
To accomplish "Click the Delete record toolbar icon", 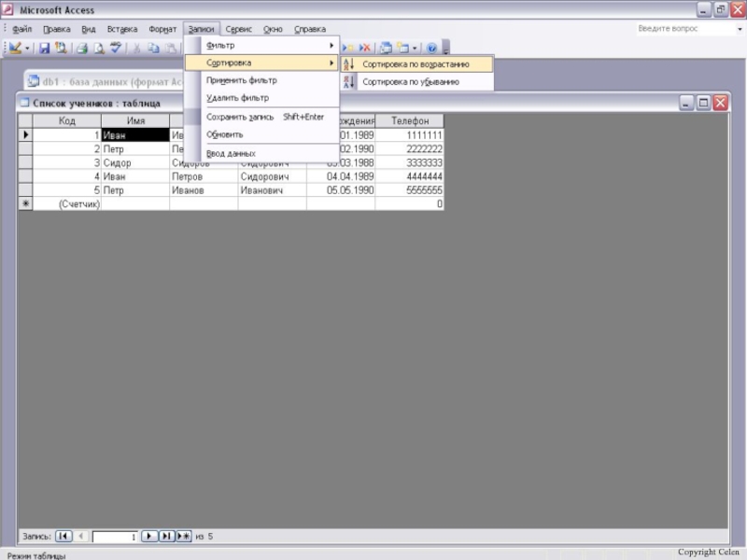I will (365, 48).
